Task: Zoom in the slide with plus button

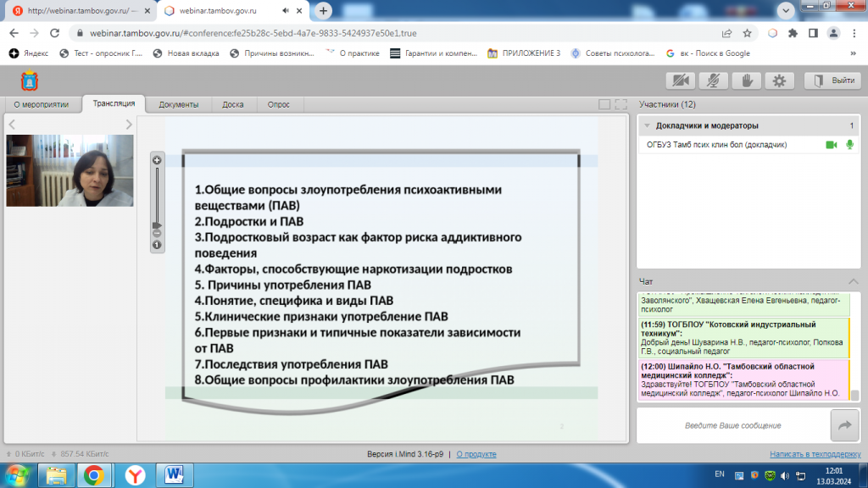Action: [x=157, y=160]
